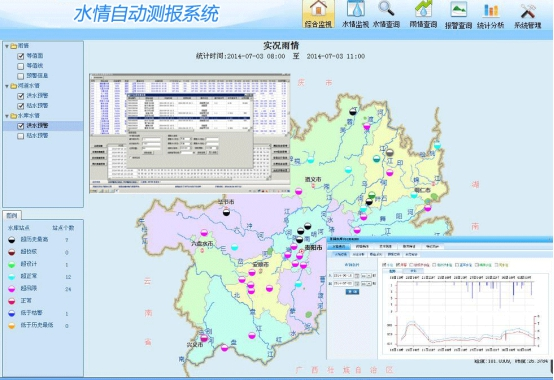Image resolution: width=554 pixels, height=380 pixels.
Task: Open 系统管理 tools icon
Action: click(528, 14)
